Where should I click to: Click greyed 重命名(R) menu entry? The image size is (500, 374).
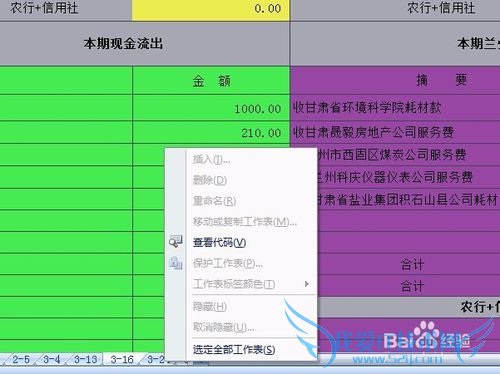251,201
